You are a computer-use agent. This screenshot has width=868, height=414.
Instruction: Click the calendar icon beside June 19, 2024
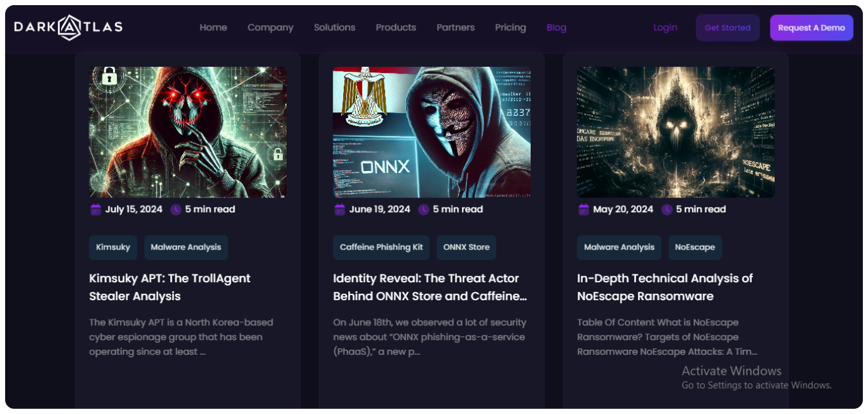click(340, 210)
